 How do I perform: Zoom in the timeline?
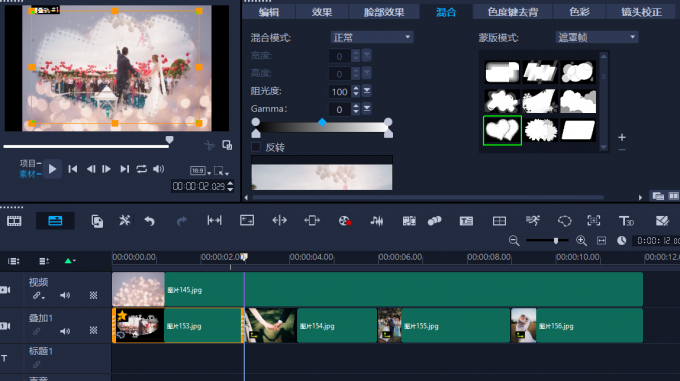point(581,241)
